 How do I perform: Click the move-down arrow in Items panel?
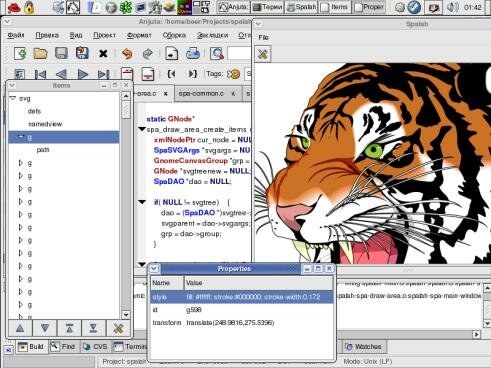[45, 328]
